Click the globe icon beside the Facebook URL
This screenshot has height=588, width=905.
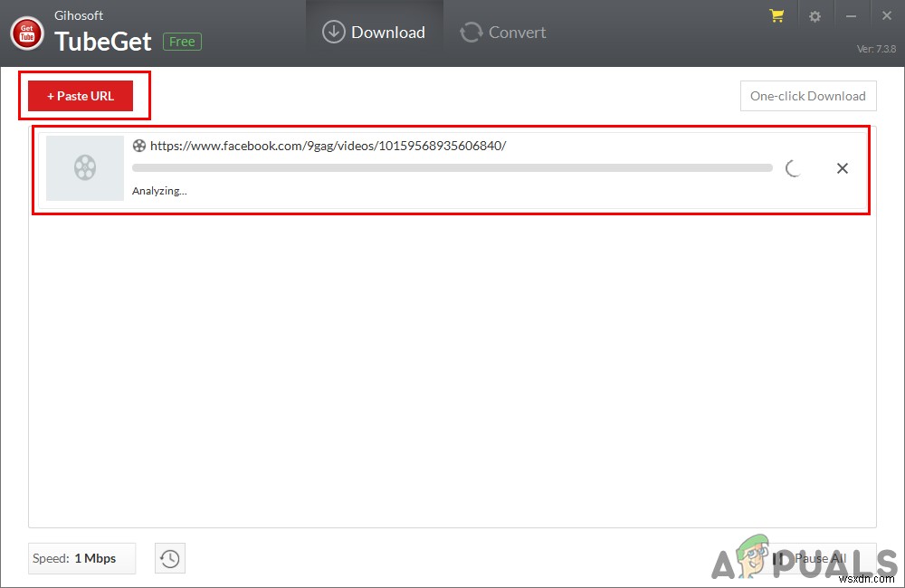click(x=139, y=146)
